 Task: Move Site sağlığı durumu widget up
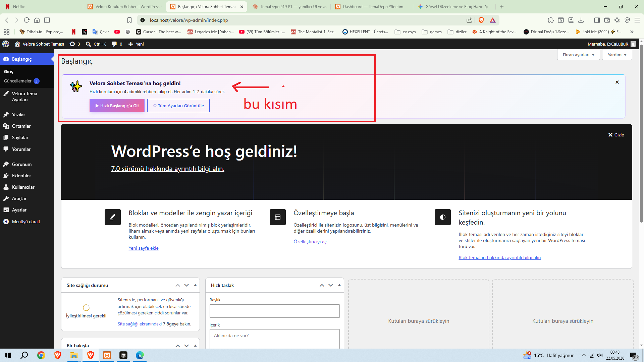pyautogui.click(x=178, y=285)
